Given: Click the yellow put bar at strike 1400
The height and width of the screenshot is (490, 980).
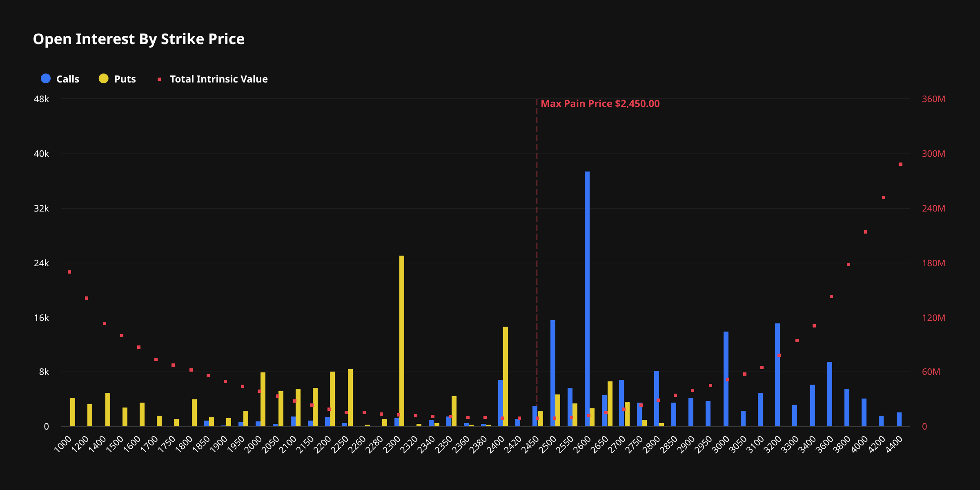Looking at the screenshot, I should 108,410.
